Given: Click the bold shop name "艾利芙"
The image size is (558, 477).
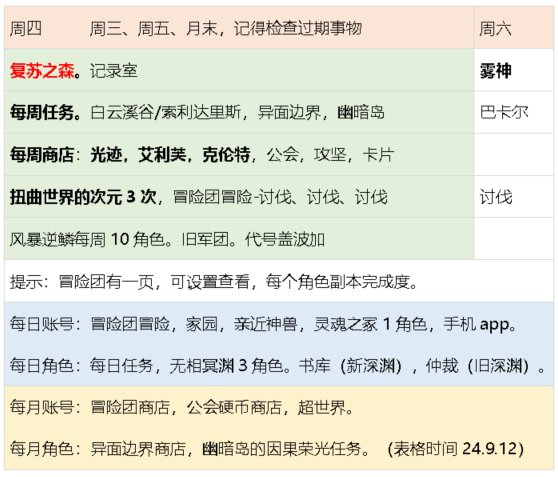Looking at the screenshot, I should tap(162, 155).
